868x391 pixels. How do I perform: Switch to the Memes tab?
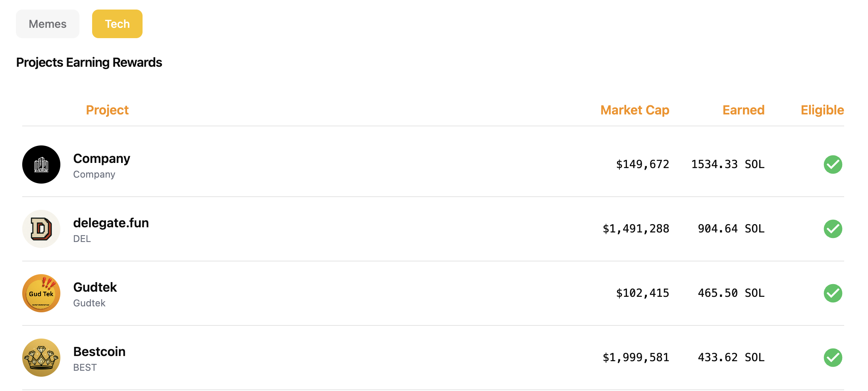click(x=48, y=24)
